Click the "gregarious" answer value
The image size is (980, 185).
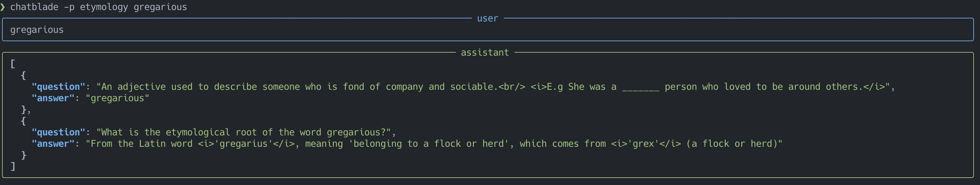(x=118, y=99)
